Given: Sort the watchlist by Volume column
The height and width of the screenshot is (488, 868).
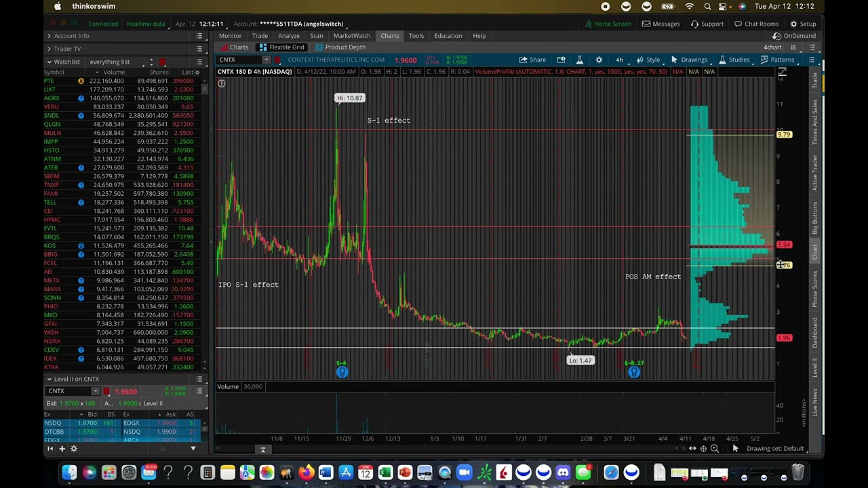Looking at the screenshot, I should click(x=108, y=73).
